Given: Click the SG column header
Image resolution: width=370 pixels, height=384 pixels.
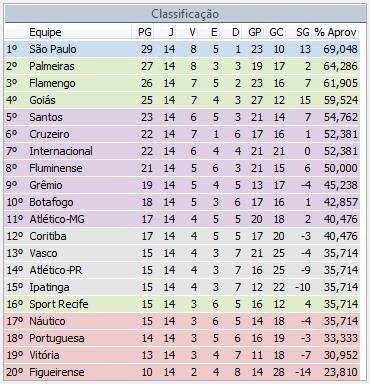Looking at the screenshot, I should [x=303, y=32].
